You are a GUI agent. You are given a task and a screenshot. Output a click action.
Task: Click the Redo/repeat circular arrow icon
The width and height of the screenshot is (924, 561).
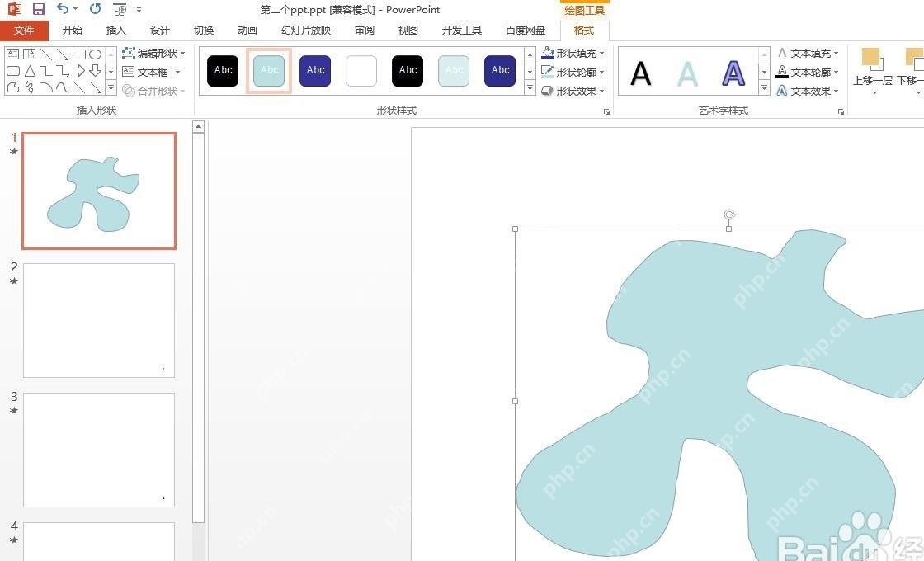(x=95, y=9)
